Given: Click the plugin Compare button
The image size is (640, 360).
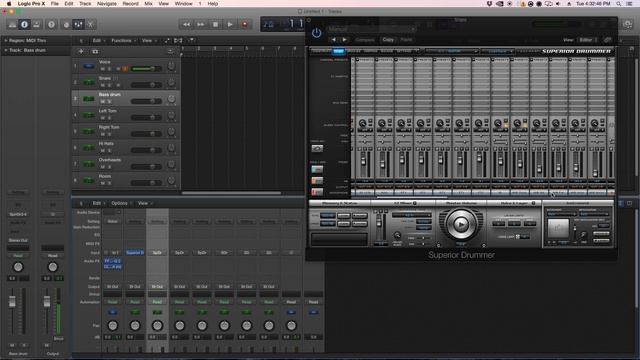Looking at the screenshot, I should point(364,40).
